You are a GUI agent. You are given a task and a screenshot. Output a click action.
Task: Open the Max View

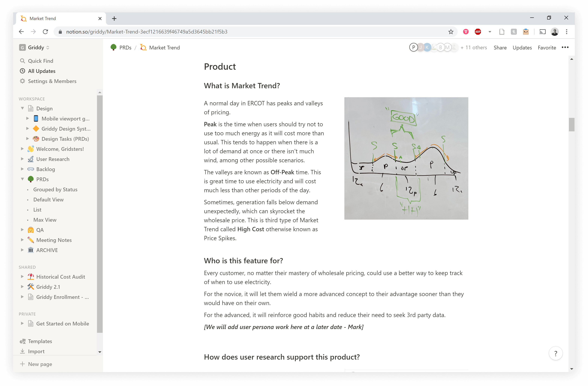45,220
